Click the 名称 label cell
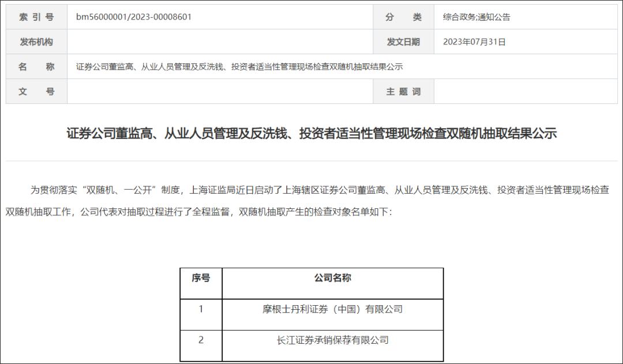Screen dimensions: 623x364 pos(36,66)
